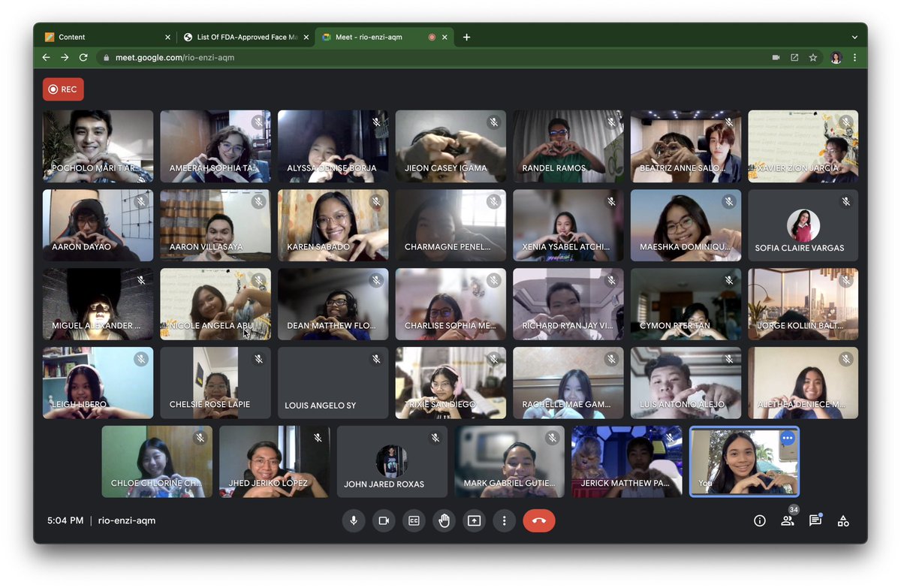The width and height of the screenshot is (901, 588).
Task: Toggle the camera button in call controls
Action: pos(384,520)
